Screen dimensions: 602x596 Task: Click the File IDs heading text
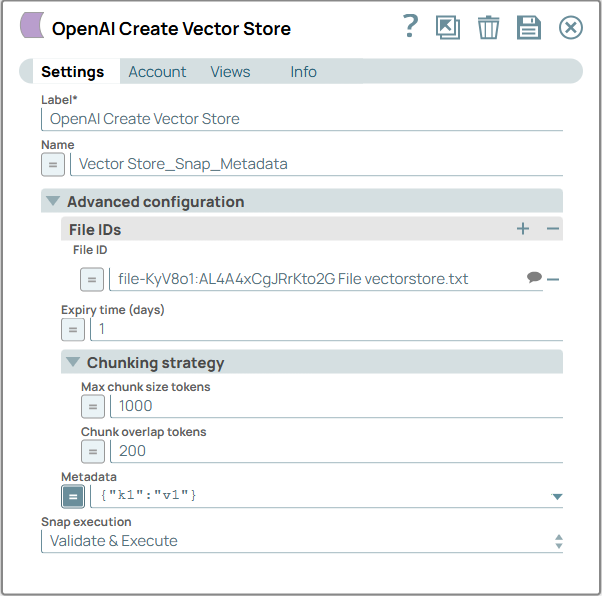pos(95,230)
